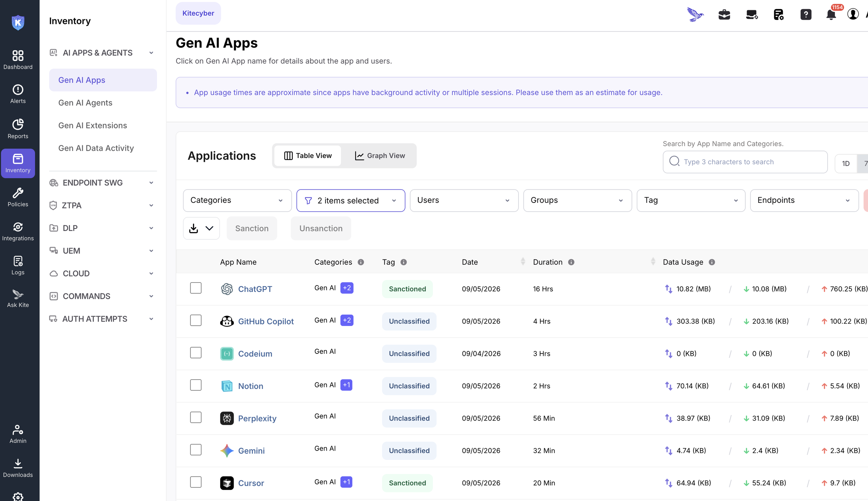Check the Perplexity row checkbox

coord(196,417)
